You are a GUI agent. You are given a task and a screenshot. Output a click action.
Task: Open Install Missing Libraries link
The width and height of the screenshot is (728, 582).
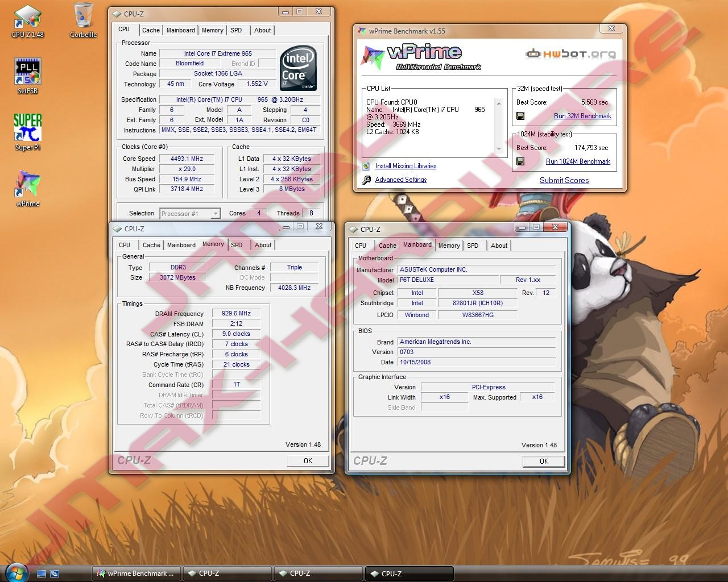coord(406,166)
